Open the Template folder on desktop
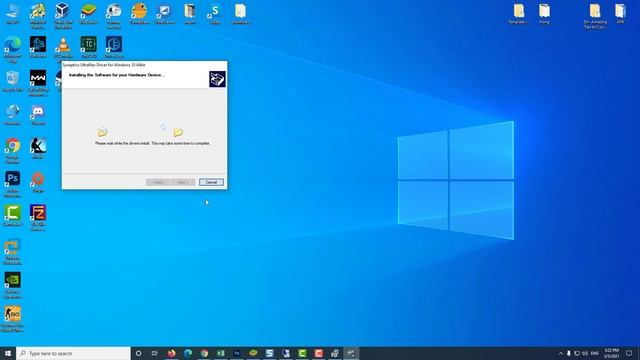640x360 pixels. pyautogui.click(x=519, y=13)
